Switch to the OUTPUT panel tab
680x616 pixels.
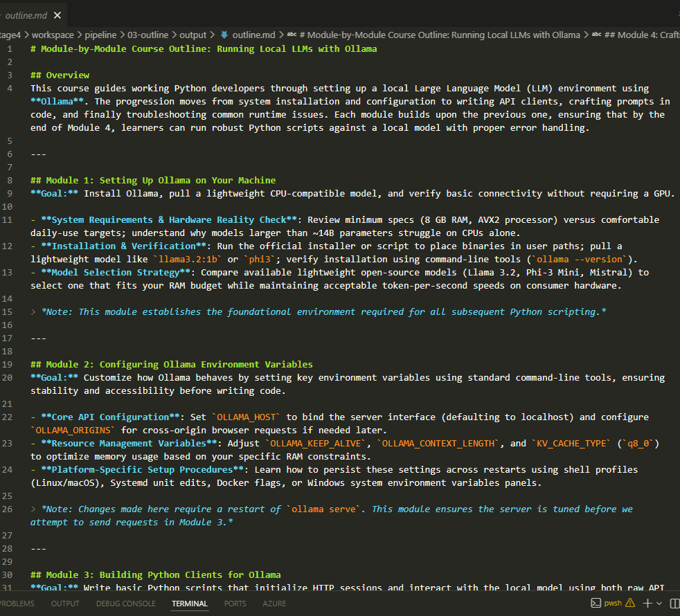point(65,604)
